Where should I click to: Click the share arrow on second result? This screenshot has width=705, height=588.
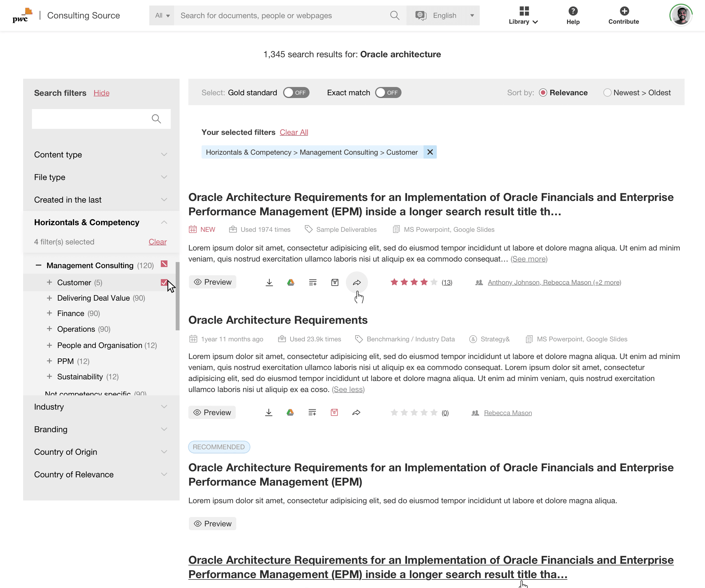pyautogui.click(x=356, y=412)
